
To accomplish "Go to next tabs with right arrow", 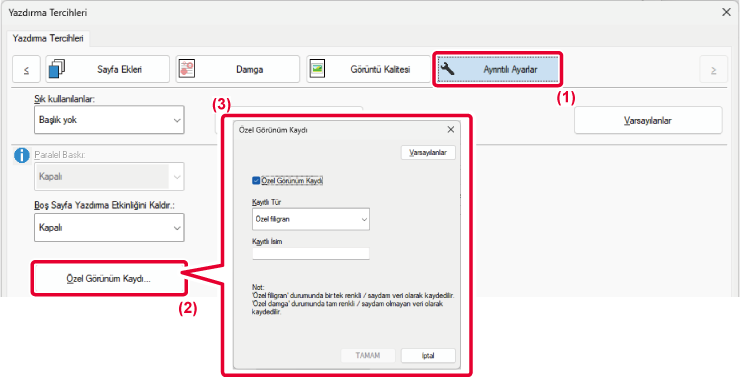I will [713, 69].
